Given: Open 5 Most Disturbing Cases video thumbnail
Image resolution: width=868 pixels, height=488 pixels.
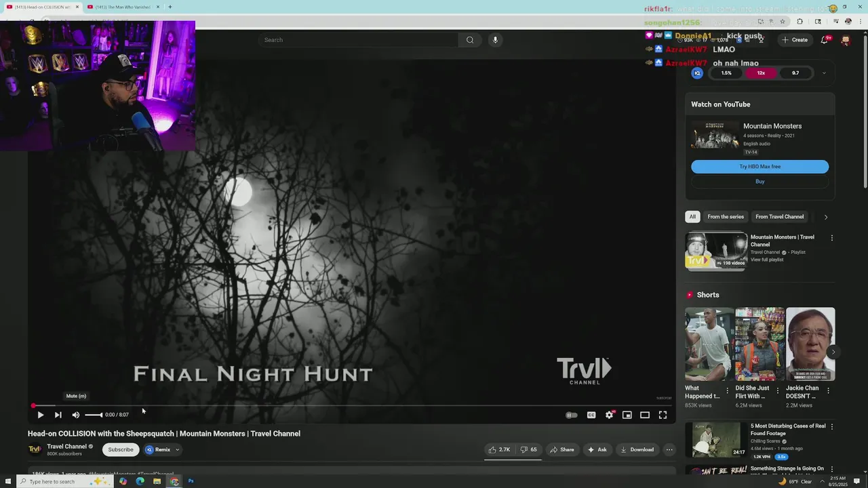Looking at the screenshot, I should [716, 440].
